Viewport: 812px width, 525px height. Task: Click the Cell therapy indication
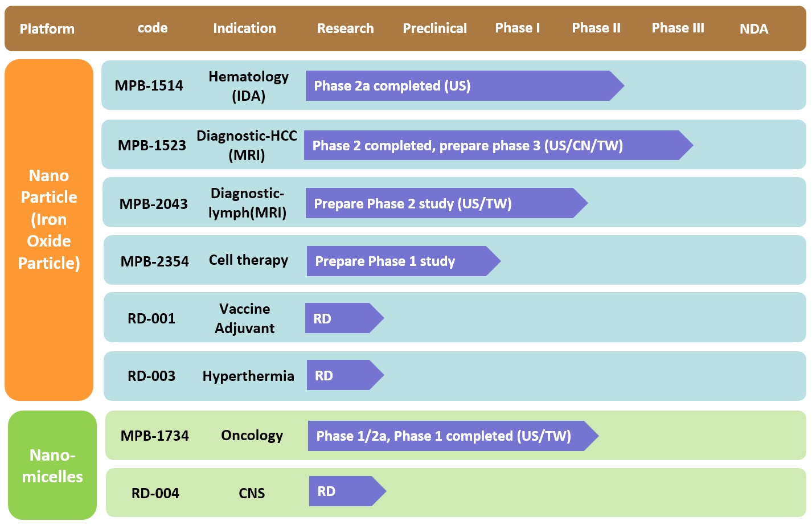pyautogui.click(x=248, y=260)
